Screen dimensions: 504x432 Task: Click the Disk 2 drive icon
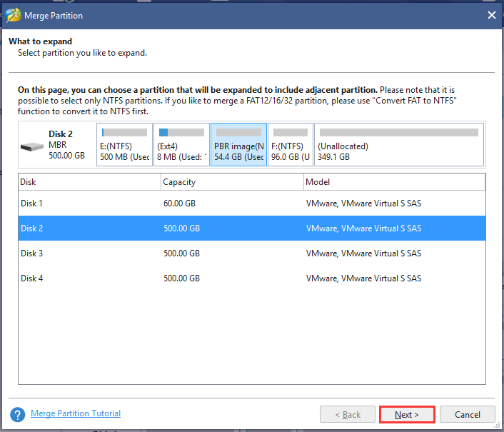click(32, 146)
